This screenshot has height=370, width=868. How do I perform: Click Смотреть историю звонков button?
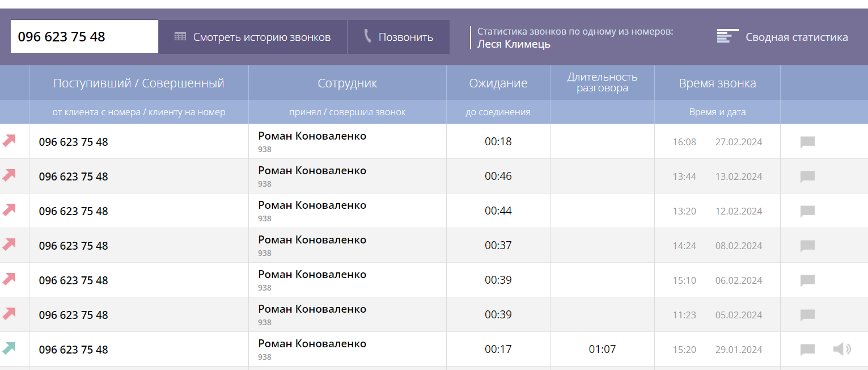coord(252,37)
